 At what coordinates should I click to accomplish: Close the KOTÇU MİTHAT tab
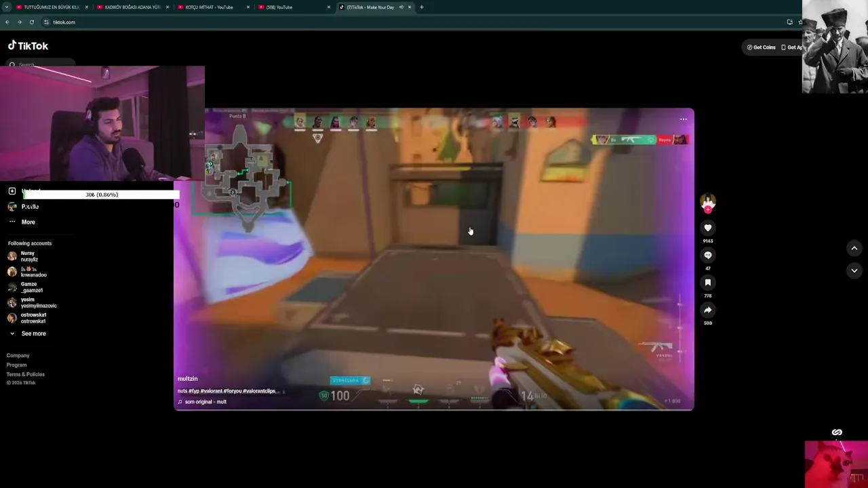point(248,7)
